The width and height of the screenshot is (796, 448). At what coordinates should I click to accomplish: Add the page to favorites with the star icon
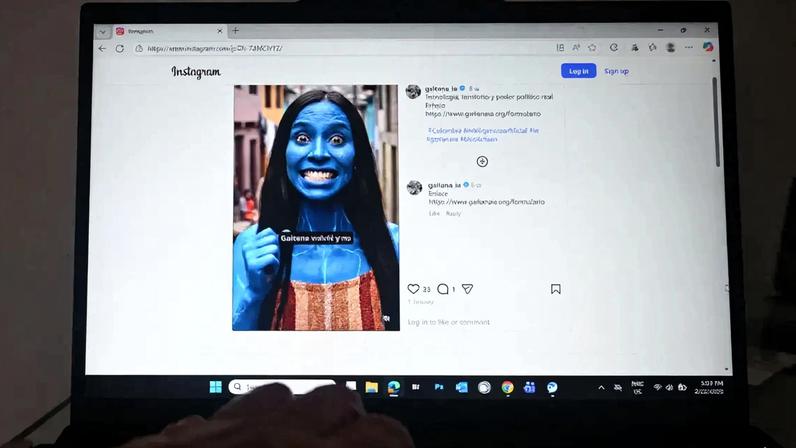(592, 47)
